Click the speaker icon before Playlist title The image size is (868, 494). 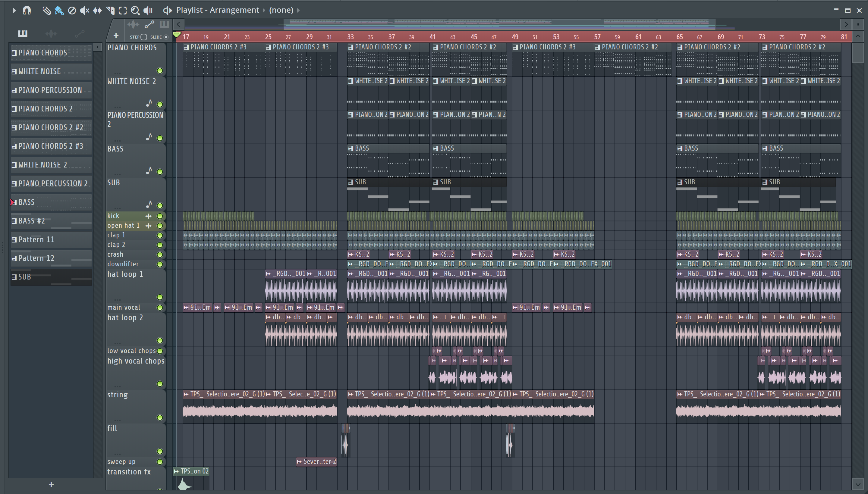coord(167,10)
